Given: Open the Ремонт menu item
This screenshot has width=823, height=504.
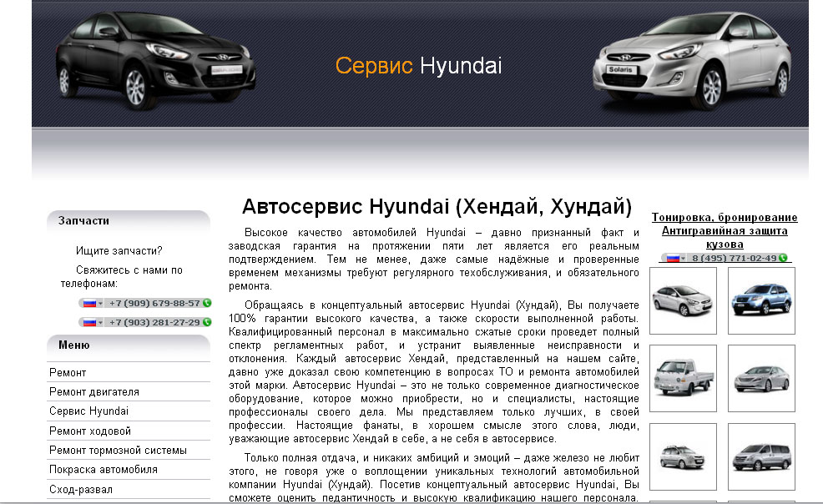Looking at the screenshot, I should coord(128,372).
